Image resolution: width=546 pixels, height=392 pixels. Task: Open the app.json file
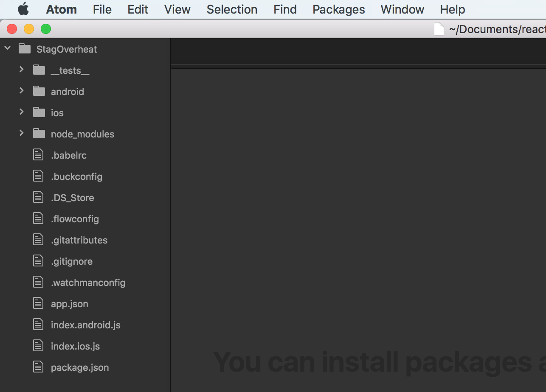pos(70,304)
